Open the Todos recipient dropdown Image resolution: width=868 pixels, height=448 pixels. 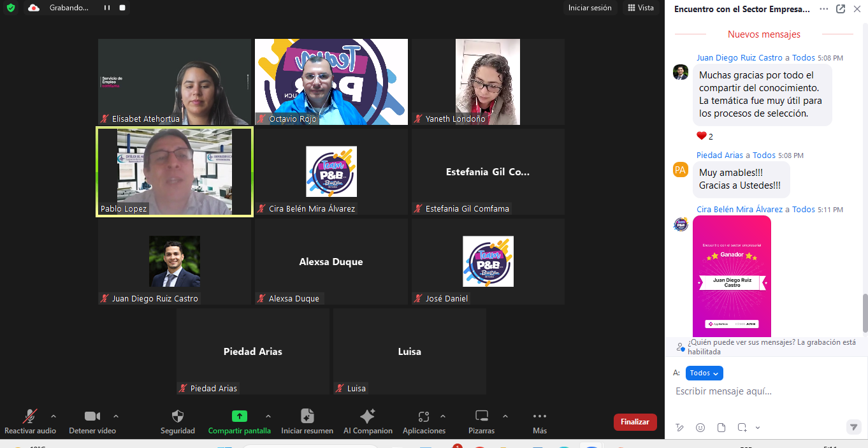click(x=704, y=373)
